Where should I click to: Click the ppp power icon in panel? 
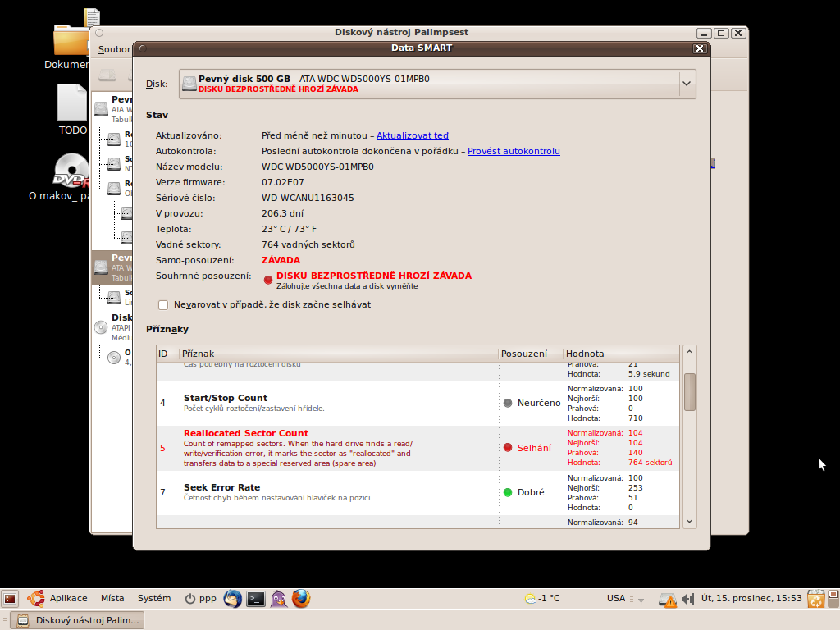[x=189, y=598]
